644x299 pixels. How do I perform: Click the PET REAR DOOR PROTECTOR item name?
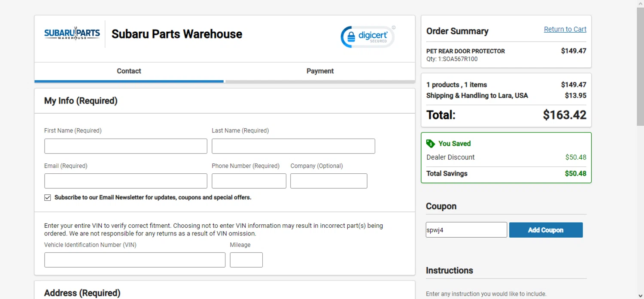[465, 51]
